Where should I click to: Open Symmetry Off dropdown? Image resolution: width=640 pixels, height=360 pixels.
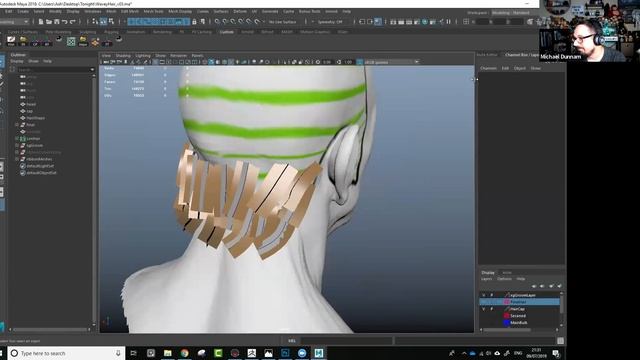329,22
